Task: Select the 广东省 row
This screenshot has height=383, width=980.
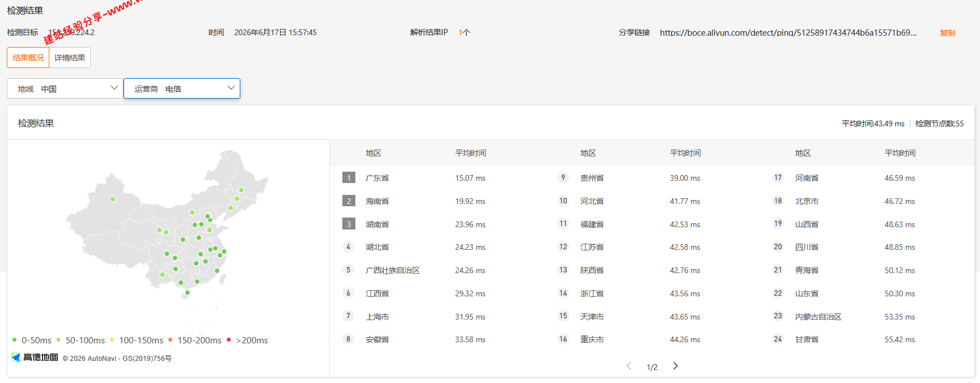Action: tap(437, 178)
